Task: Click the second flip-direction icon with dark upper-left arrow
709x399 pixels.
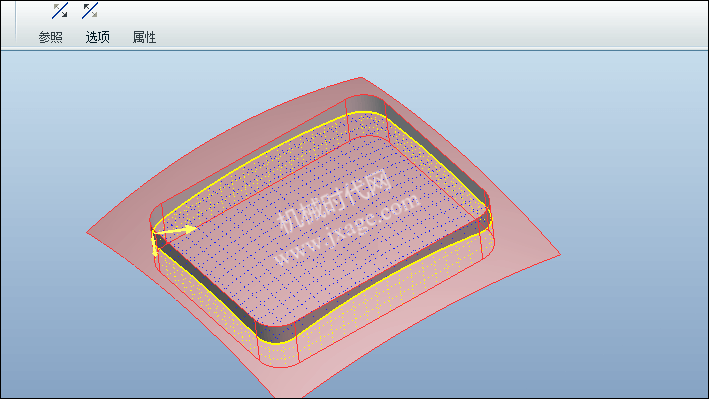Action: click(x=90, y=11)
